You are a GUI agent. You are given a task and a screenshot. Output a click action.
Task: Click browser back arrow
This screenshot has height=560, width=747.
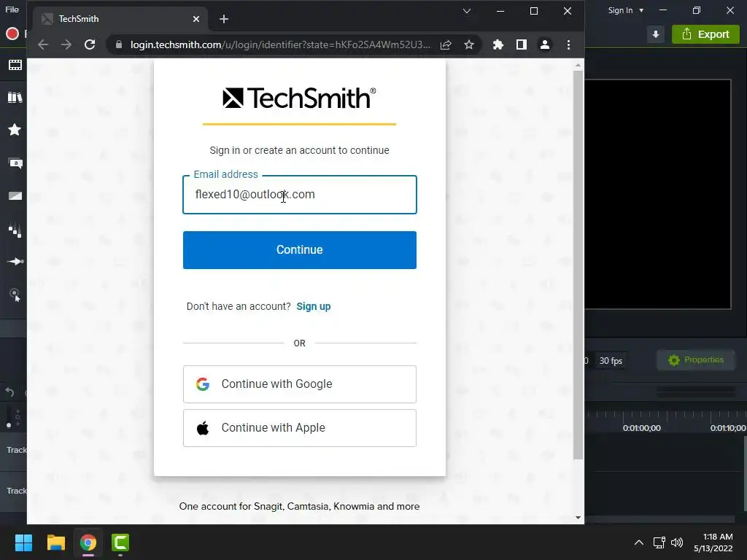tap(43, 44)
